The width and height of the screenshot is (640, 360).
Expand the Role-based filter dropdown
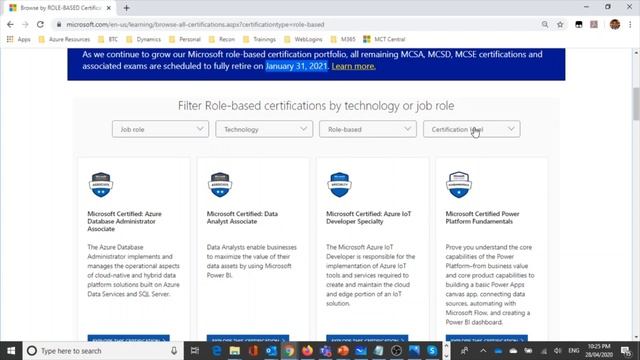click(x=368, y=129)
